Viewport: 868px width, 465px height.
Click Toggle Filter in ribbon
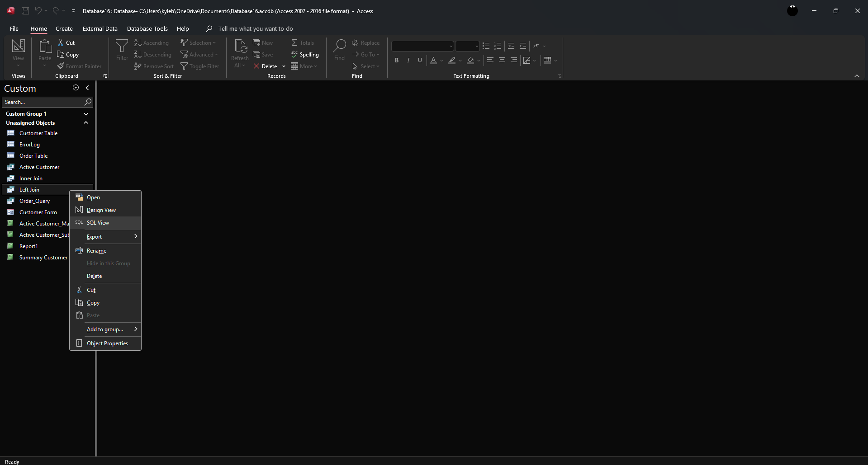pos(199,66)
